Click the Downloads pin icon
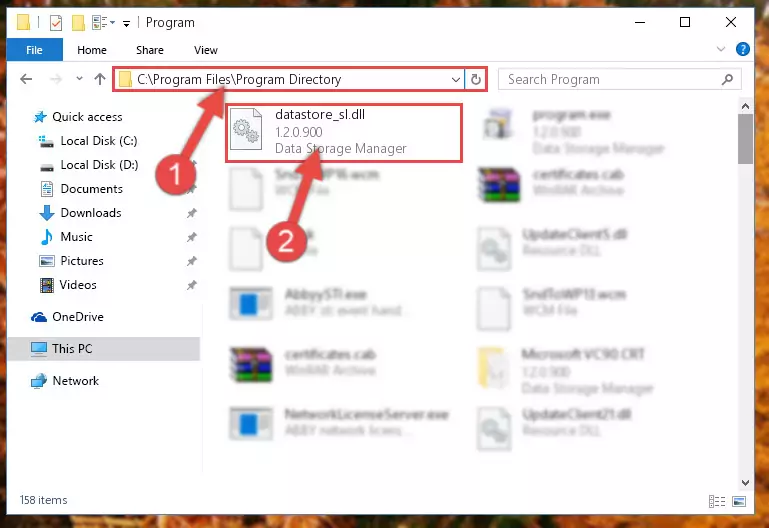The height and width of the screenshot is (528, 769). pyautogui.click(x=191, y=213)
